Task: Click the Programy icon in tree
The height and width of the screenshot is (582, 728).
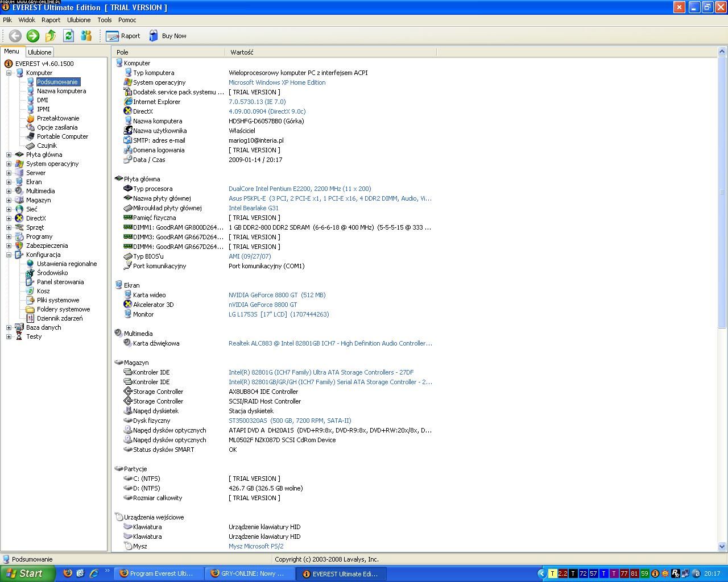Action: (x=19, y=236)
